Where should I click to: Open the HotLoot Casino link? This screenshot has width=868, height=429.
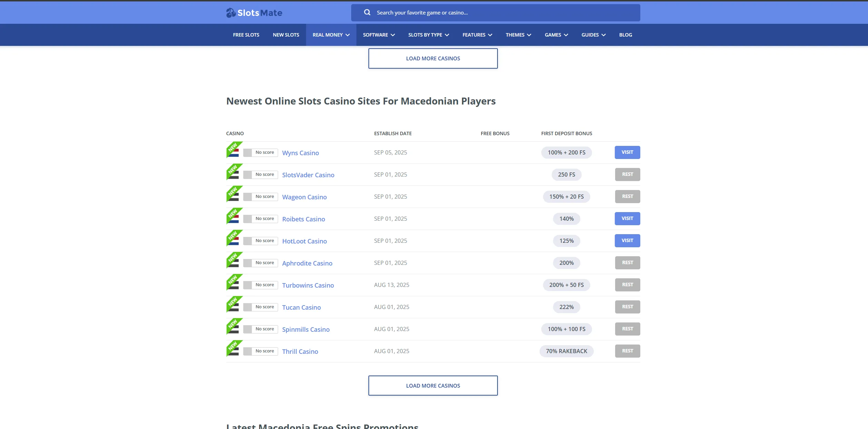coord(304,241)
